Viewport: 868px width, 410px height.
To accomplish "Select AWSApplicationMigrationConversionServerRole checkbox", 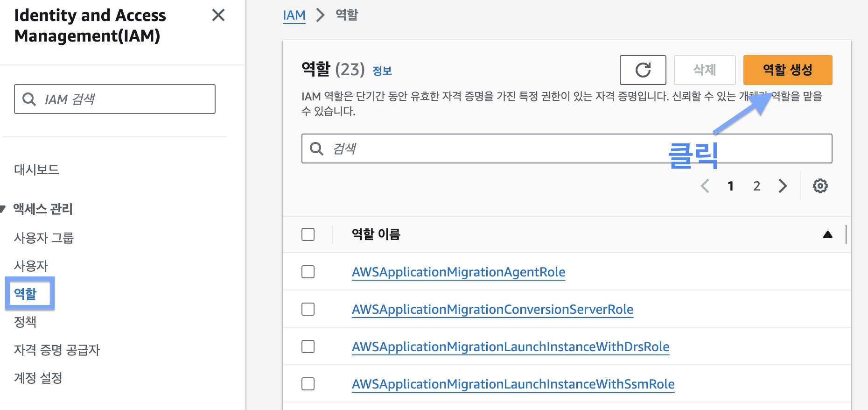I will [x=308, y=309].
